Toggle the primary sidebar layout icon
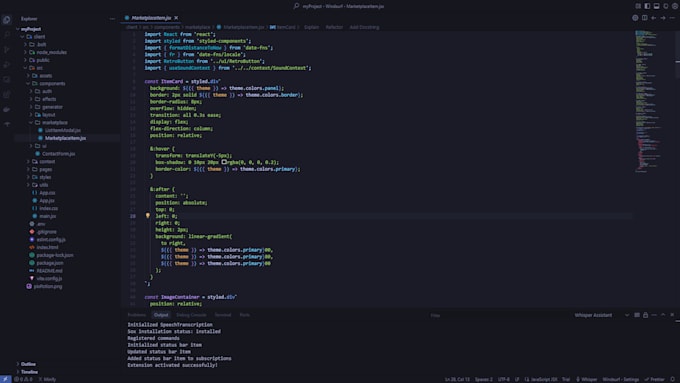680x383 pixels. point(647,6)
